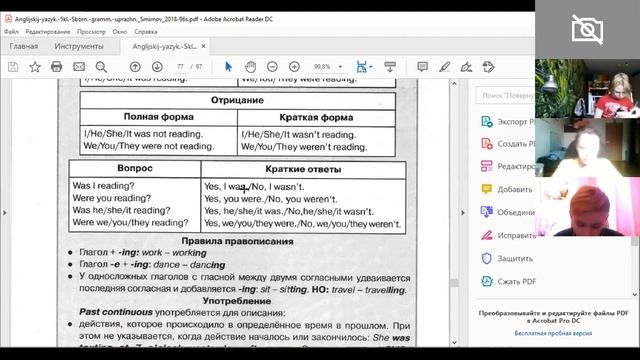
Task: Open the Объединить files tool
Action: (508, 212)
